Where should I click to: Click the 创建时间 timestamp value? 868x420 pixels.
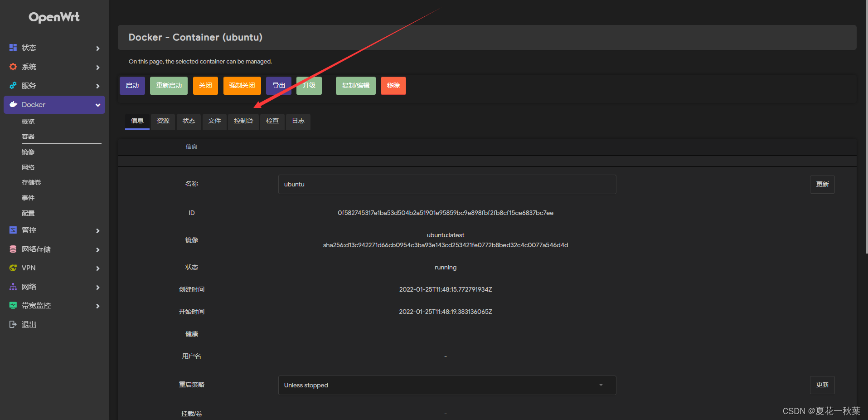[x=446, y=289]
